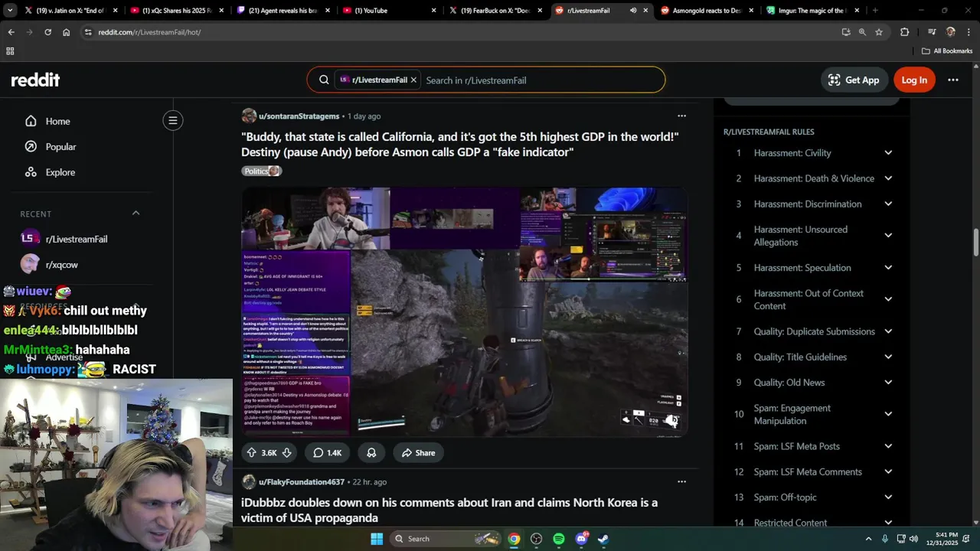Open the Popular link in sidebar
Screen dimensions: 980x551
tap(60, 146)
